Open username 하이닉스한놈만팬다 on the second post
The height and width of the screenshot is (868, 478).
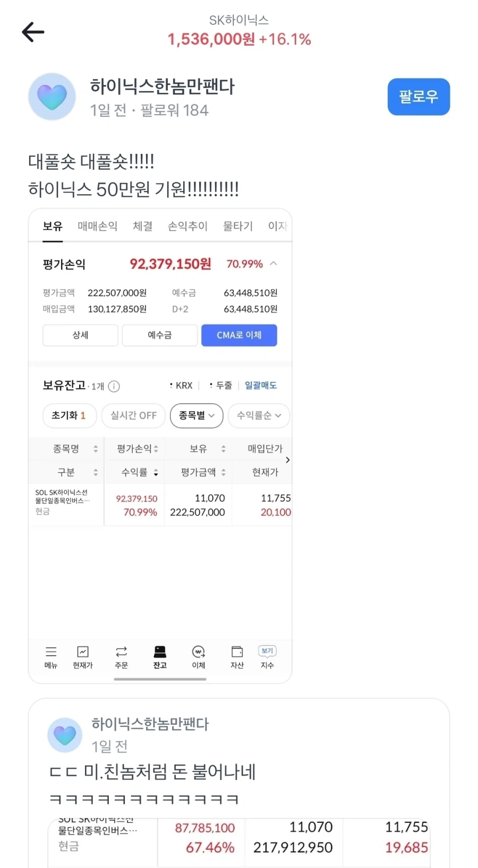[x=150, y=724]
